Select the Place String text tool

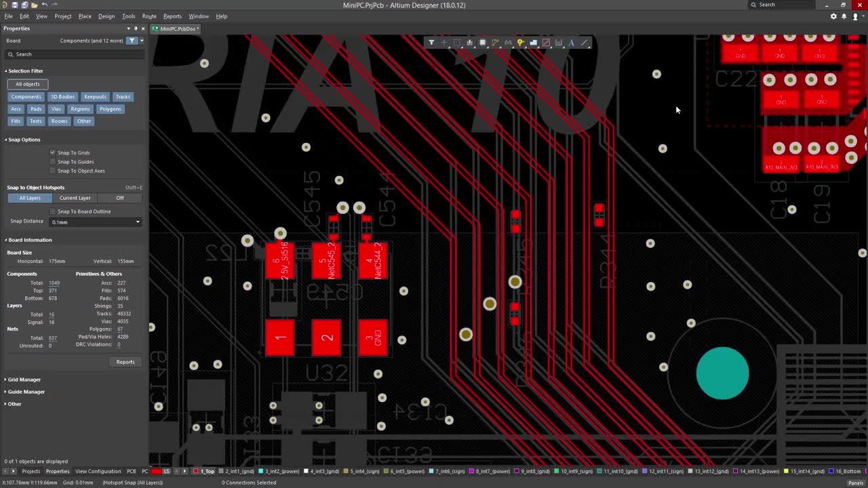point(572,43)
